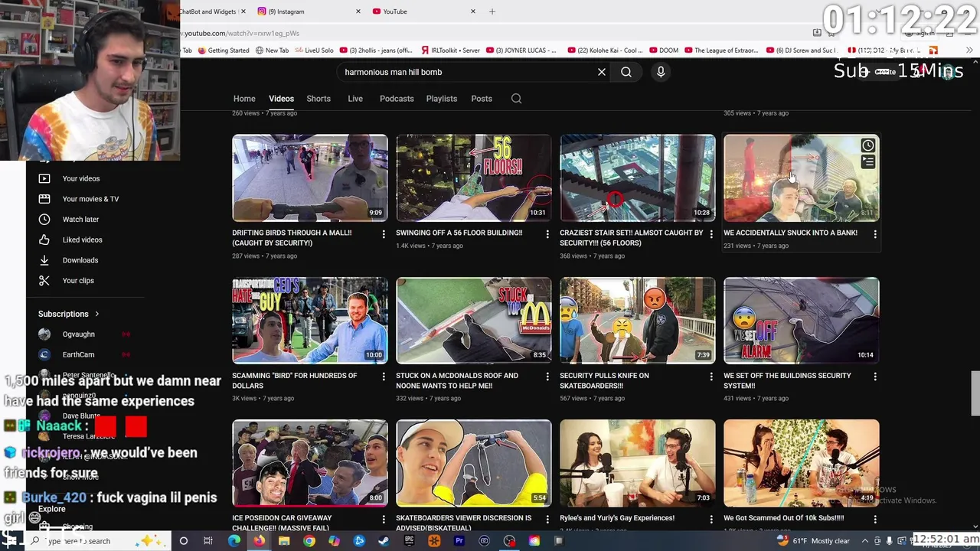The height and width of the screenshot is (551, 980).
Task: Click Windows Task View button
Action: pyautogui.click(x=207, y=541)
